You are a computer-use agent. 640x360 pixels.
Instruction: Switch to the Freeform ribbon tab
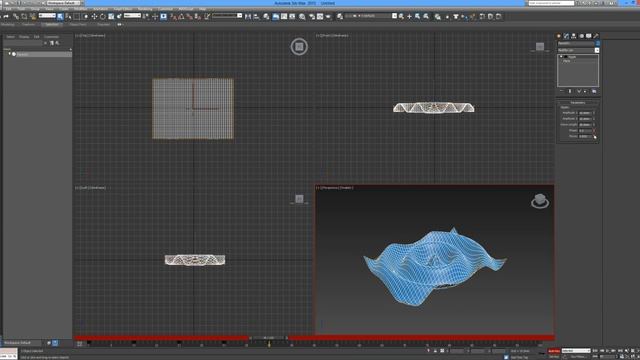[x=29, y=24]
